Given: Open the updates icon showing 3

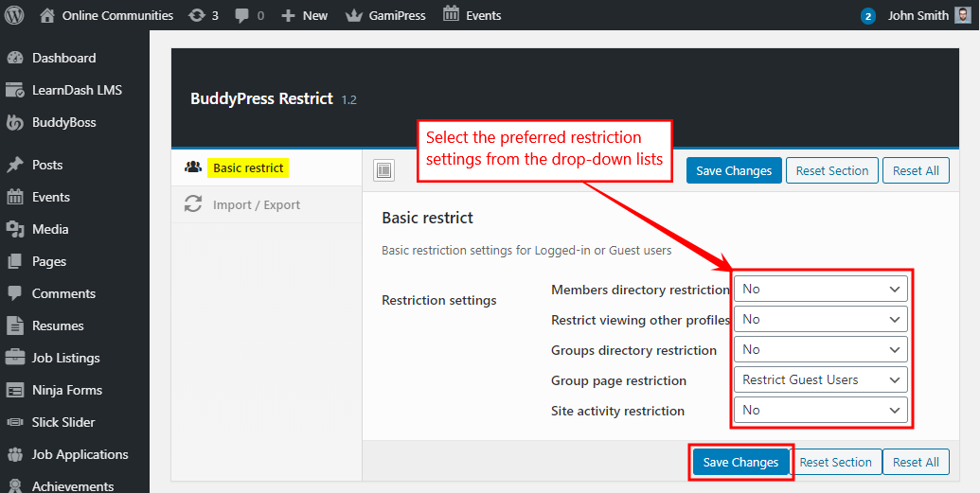Looking at the screenshot, I should coord(196,15).
